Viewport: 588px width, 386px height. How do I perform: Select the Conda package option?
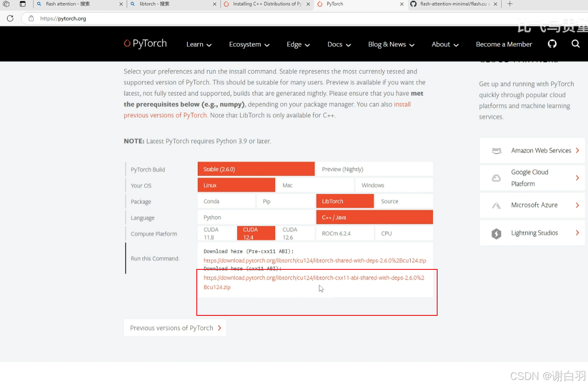point(226,201)
